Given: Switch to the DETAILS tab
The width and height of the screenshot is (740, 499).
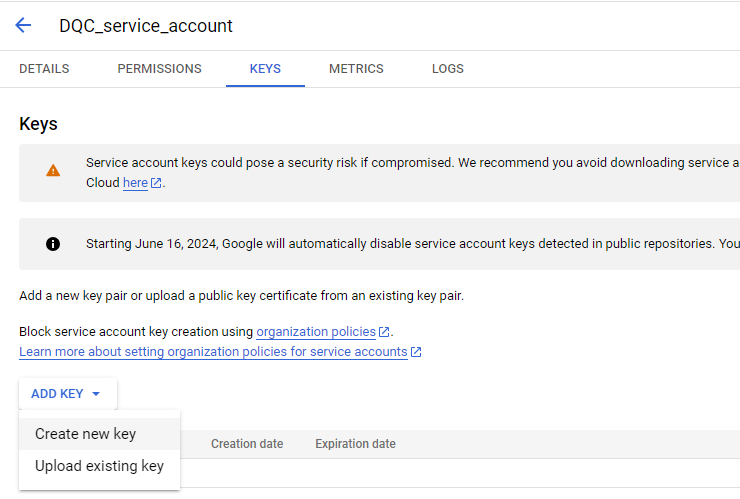Looking at the screenshot, I should (x=44, y=69).
